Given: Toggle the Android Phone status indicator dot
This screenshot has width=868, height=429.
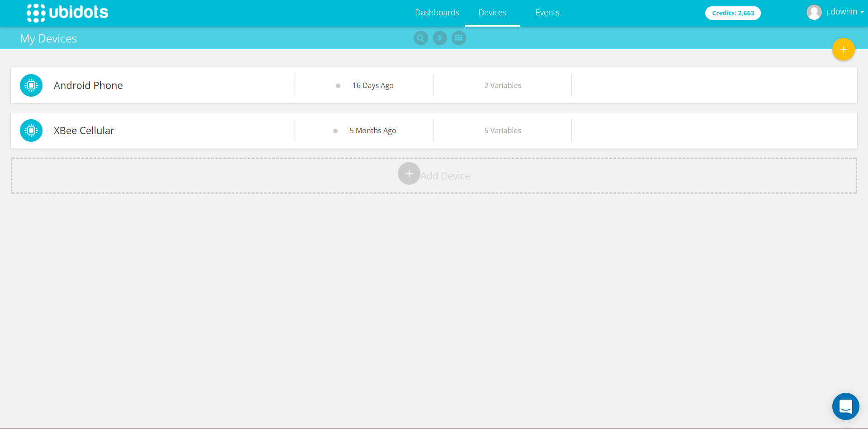Looking at the screenshot, I should pos(338,86).
